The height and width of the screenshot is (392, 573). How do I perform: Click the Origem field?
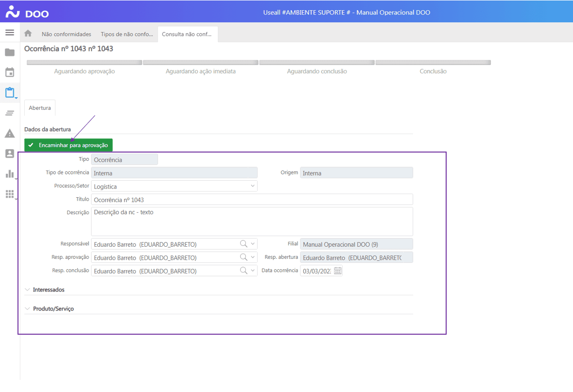(357, 173)
